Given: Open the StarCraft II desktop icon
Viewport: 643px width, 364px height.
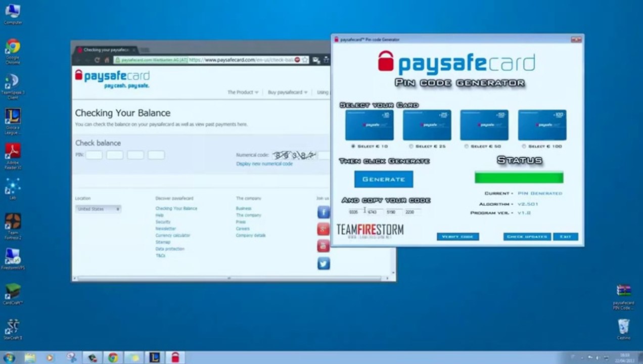Looking at the screenshot, I should [x=13, y=329].
